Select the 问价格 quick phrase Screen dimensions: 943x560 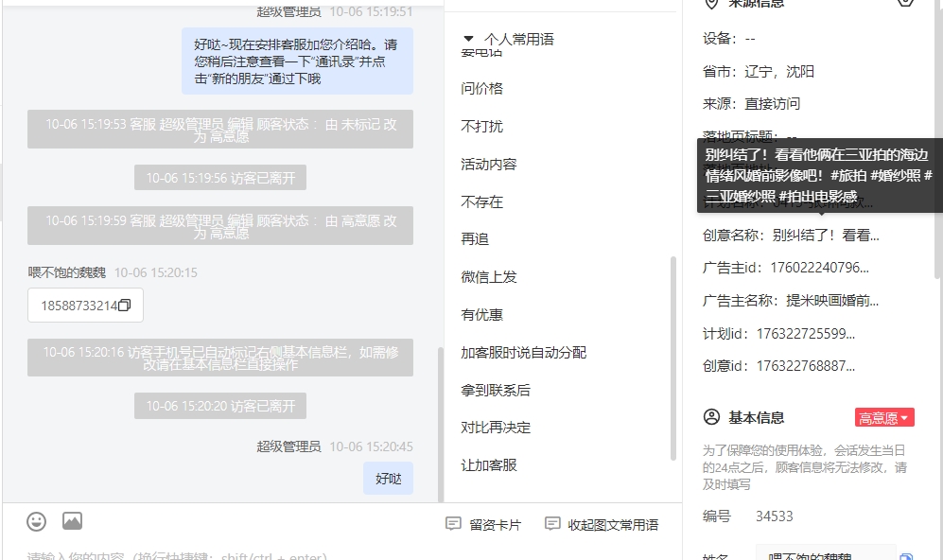coord(481,89)
